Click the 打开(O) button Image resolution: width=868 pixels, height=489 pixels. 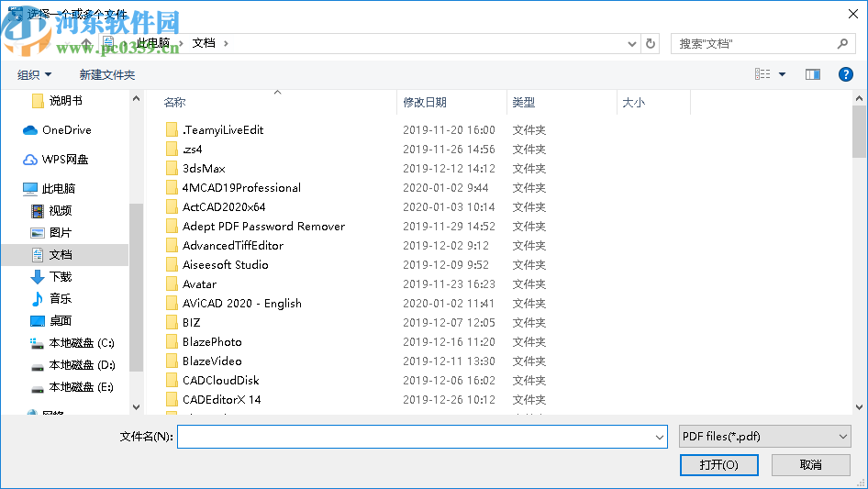coord(719,464)
